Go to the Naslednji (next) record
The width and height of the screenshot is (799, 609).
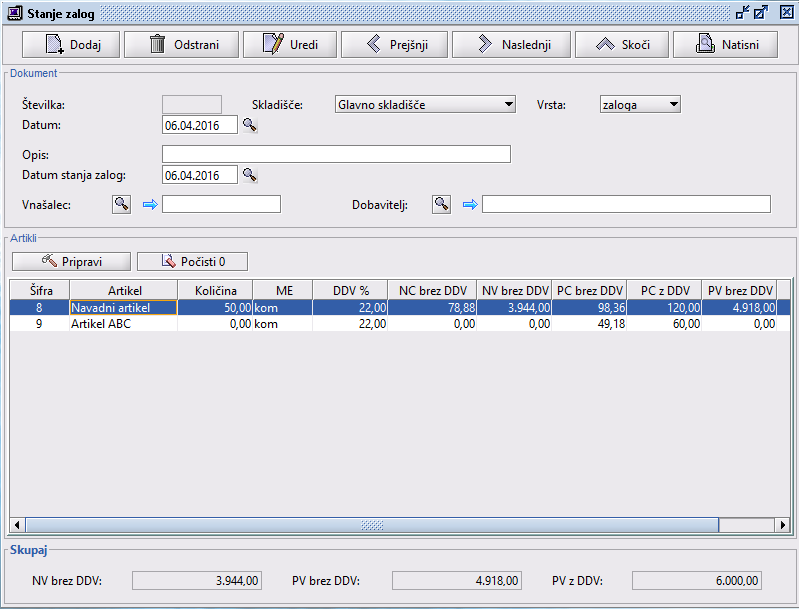510,44
